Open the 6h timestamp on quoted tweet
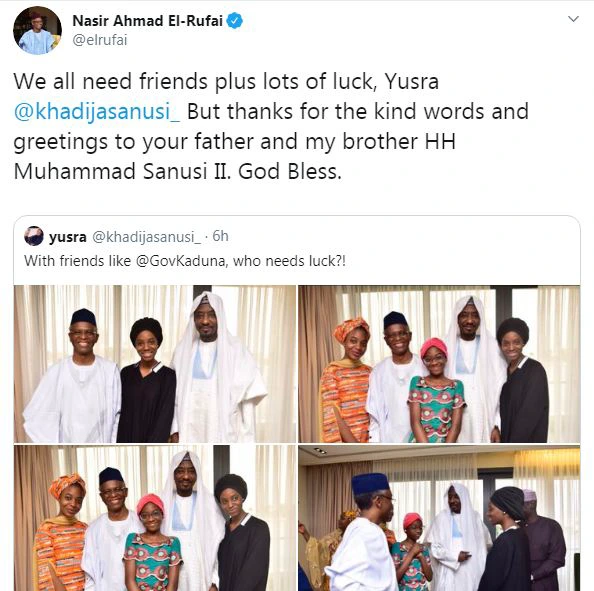 click(x=220, y=236)
